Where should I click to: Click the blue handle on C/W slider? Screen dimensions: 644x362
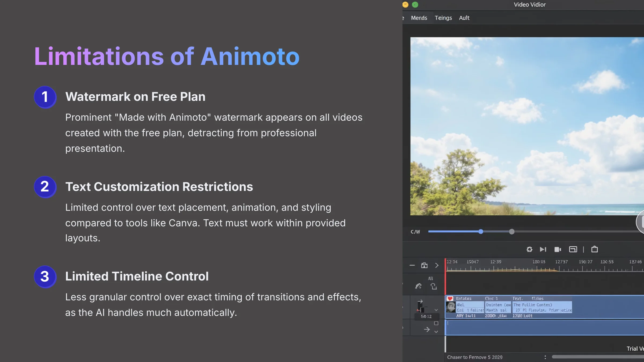coord(481,231)
